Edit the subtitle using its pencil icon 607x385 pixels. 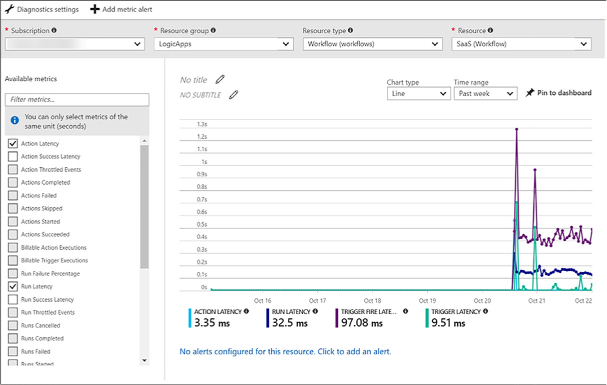(233, 94)
